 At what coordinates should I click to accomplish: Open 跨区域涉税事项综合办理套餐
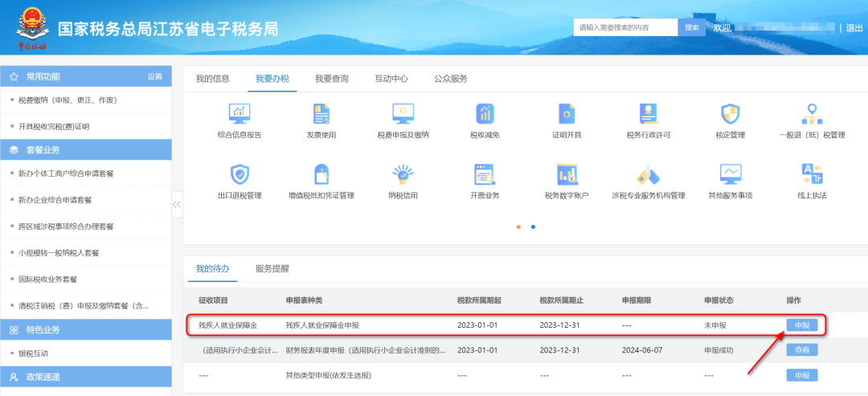click(x=66, y=227)
